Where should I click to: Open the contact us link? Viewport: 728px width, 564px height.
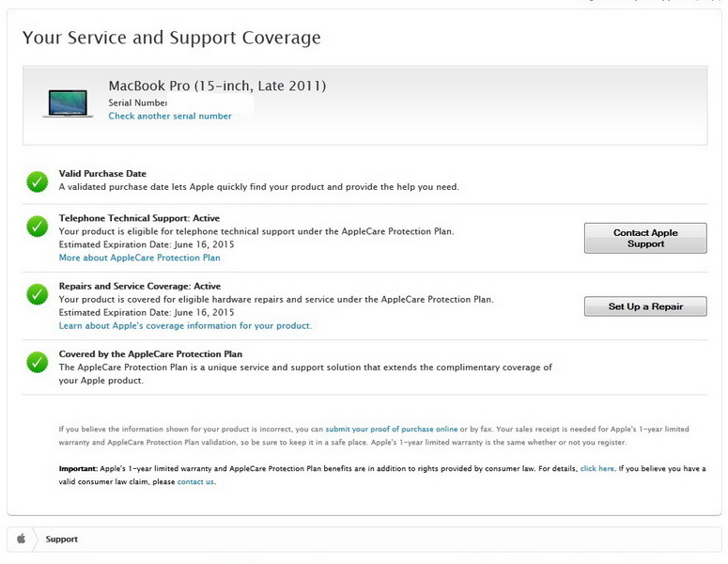tap(195, 482)
